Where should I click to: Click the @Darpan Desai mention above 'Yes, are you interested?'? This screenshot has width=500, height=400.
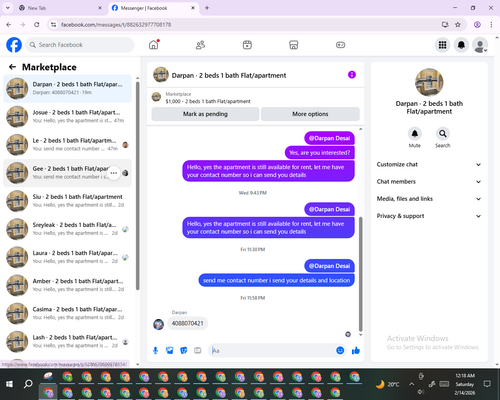pos(329,138)
